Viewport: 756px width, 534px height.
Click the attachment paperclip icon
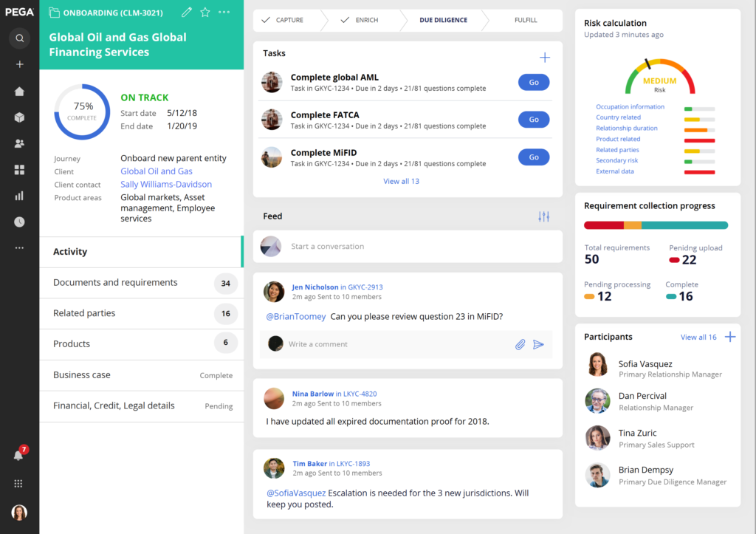(x=520, y=344)
